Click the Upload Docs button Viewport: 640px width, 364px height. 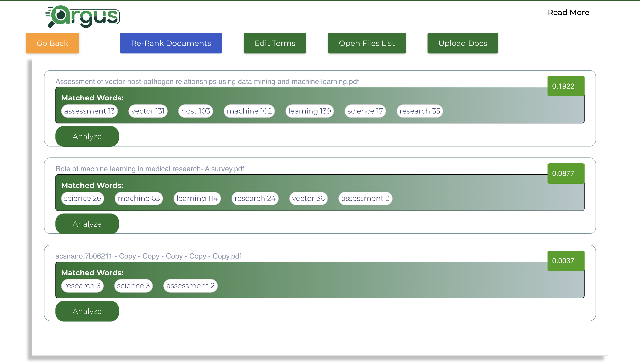coord(463,43)
